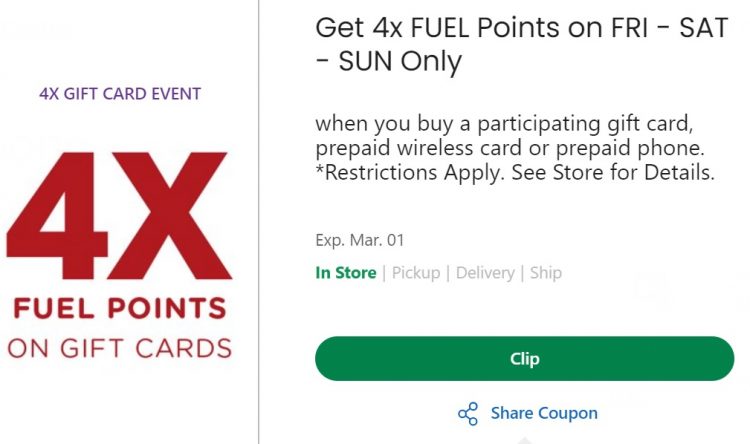Click the vertical divider between image and details
Image resolution: width=750 pixels, height=444 pixels.
259,222
